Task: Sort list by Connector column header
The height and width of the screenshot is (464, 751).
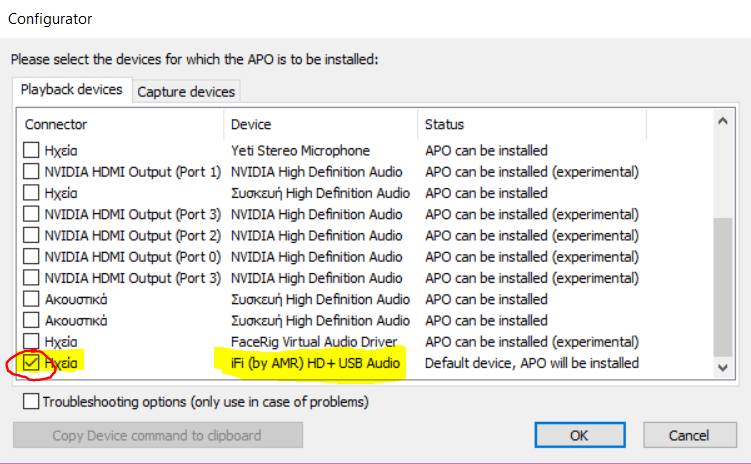Action: (120, 125)
